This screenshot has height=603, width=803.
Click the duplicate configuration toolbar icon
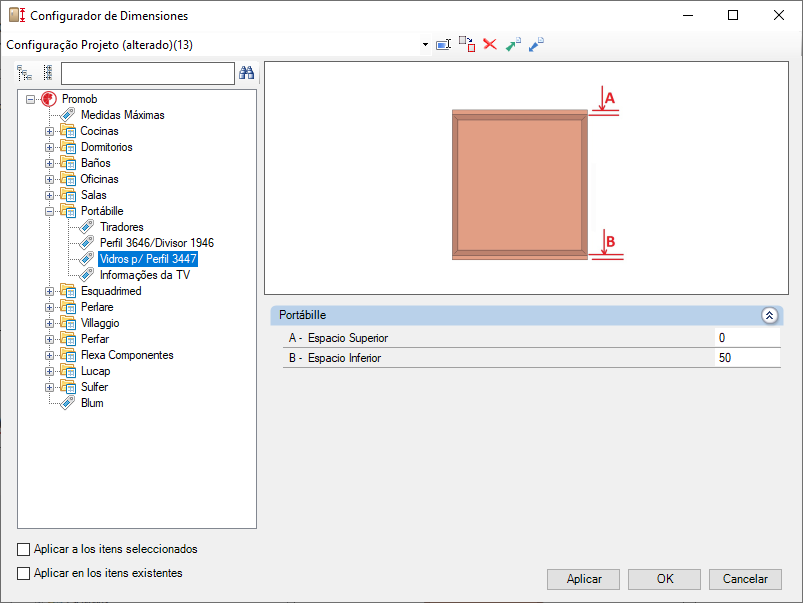[467, 44]
